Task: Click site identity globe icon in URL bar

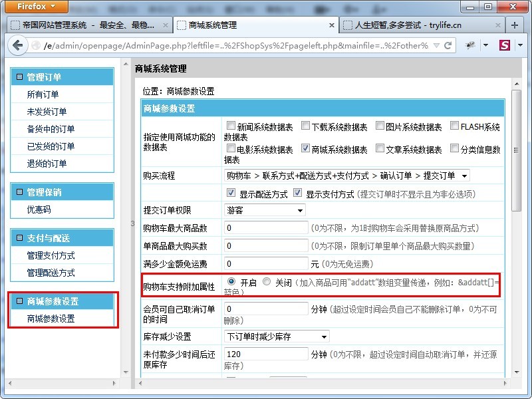Action: coord(36,45)
